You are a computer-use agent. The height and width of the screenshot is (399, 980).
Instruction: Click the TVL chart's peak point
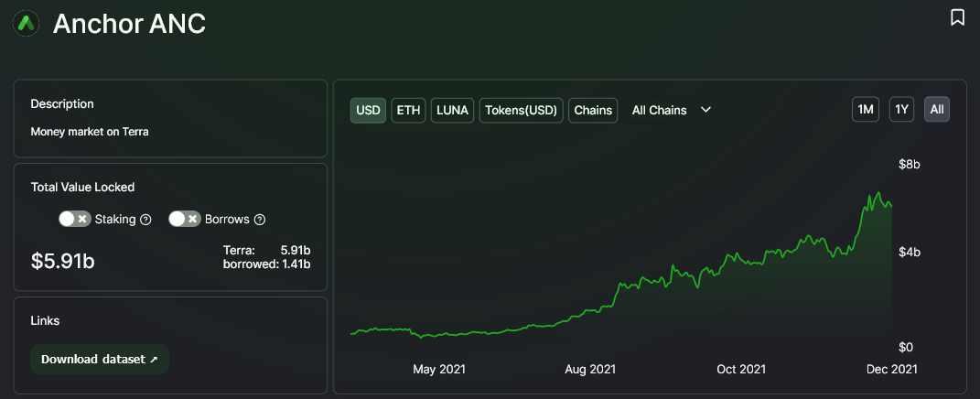click(x=878, y=192)
